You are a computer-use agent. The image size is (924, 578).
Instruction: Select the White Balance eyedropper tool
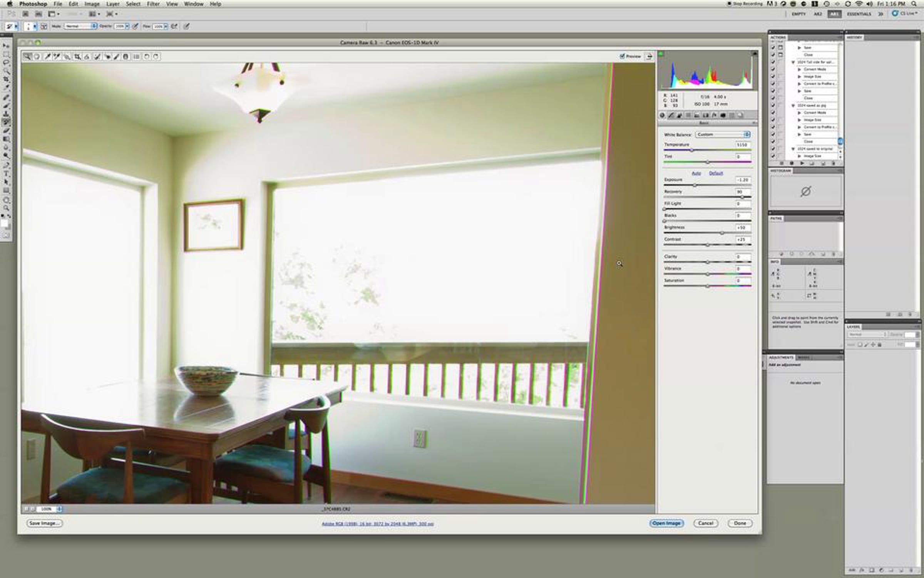[x=47, y=57]
